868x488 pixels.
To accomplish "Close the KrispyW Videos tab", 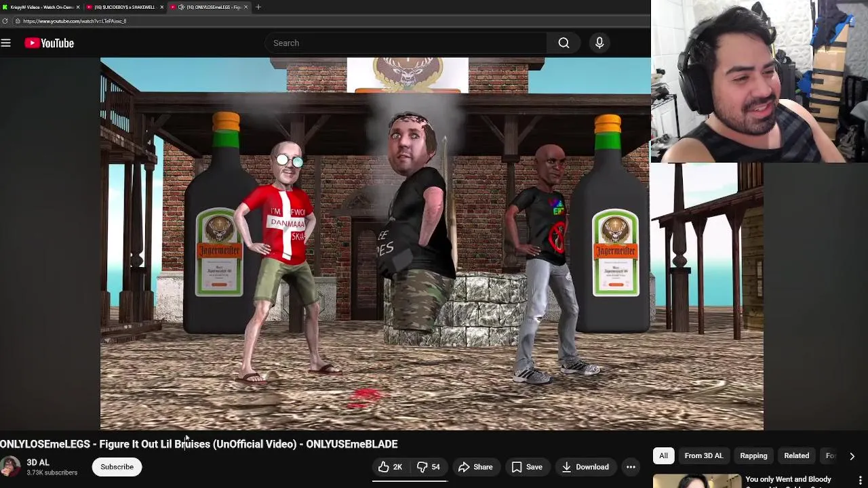I will coord(78,7).
